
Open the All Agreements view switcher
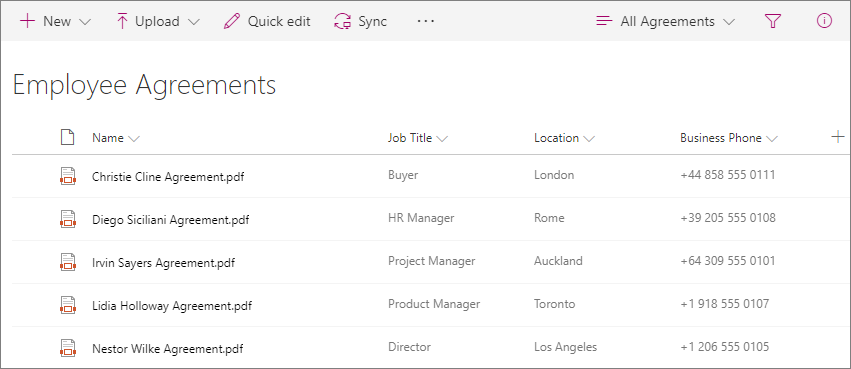click(x=665, y=21)
